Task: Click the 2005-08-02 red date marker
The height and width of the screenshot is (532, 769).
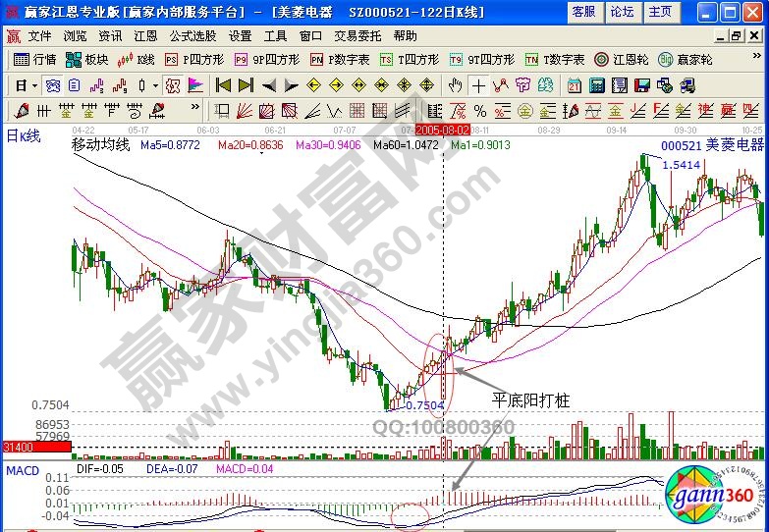Action: [x=442, y=130]
